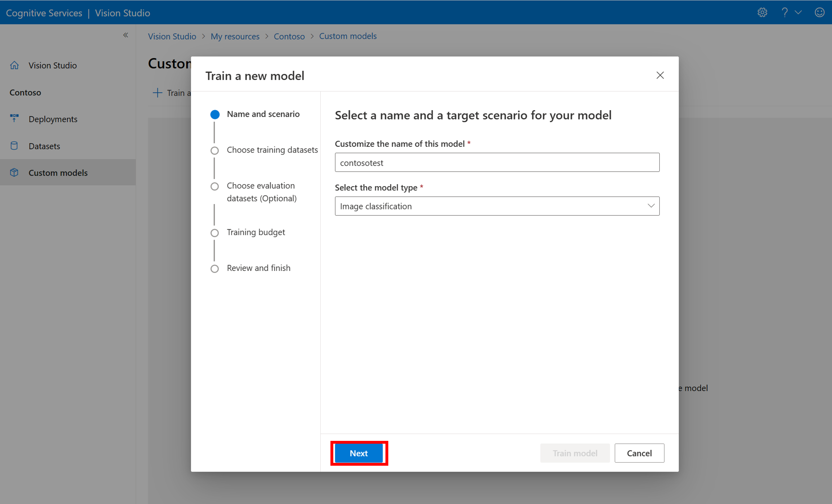Click the Next button to proceed

tap(357, 453)
